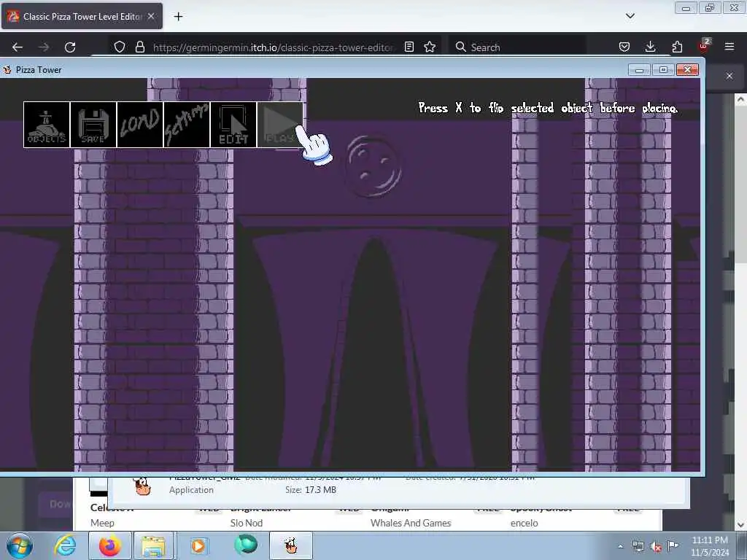Open Firefox downloads panel

(x=650, y=47)
